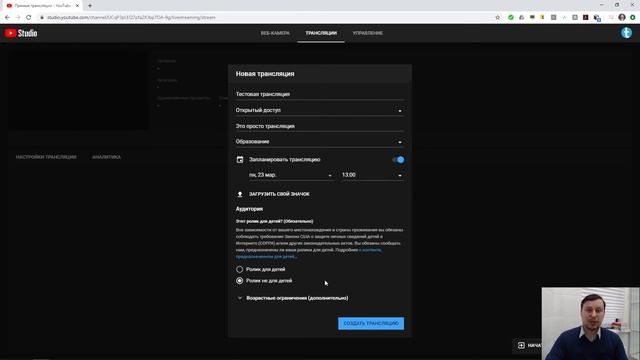Select Ролик для детей radio button
The width and height of the screenshot is (640, 360).
[x=240, y=269]
